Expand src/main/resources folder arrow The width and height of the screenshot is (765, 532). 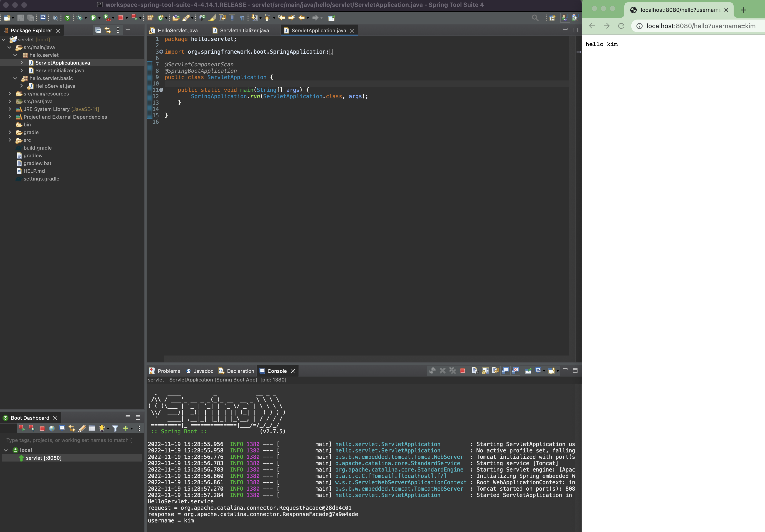click(x=10, y=93)
